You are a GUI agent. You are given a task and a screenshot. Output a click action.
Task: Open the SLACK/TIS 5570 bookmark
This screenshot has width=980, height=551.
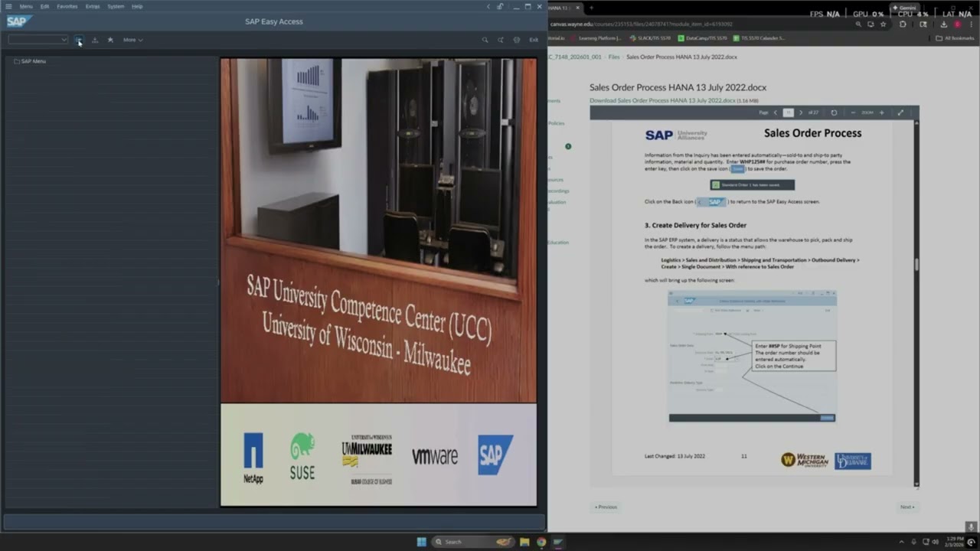649,37
